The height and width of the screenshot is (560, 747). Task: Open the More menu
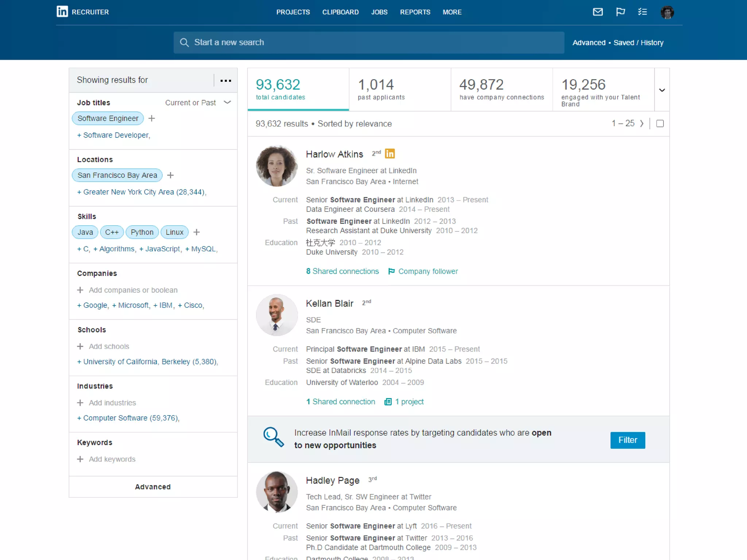point(452,12)
